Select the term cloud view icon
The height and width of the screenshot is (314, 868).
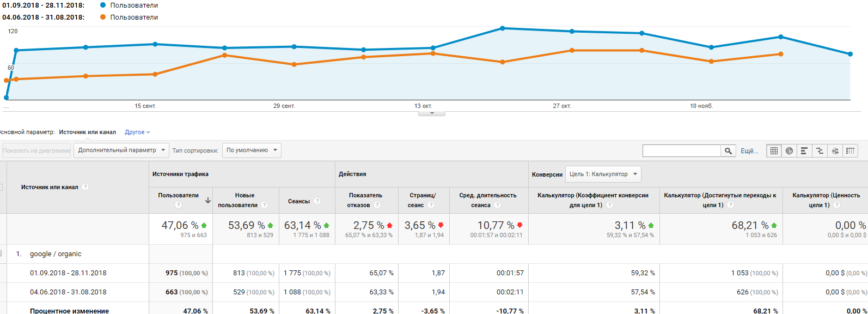835,151
